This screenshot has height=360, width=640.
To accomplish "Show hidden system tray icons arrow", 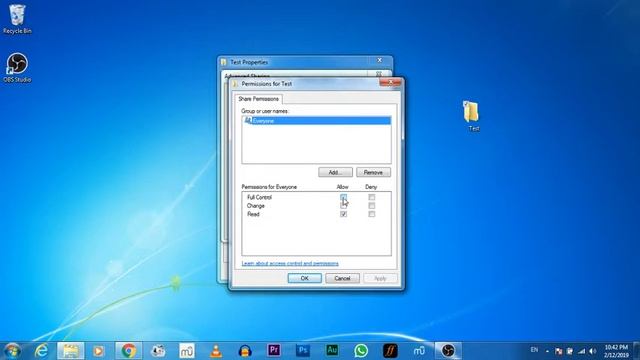I will click(547, 351).
